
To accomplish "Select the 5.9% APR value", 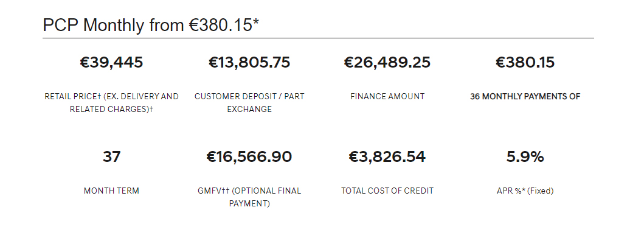I will point(525,157).
